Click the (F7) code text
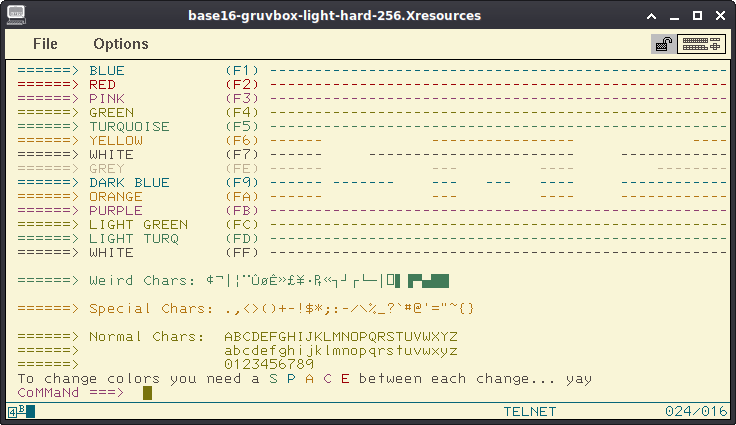This screenshot has width=736, height=425. [242, 155]
